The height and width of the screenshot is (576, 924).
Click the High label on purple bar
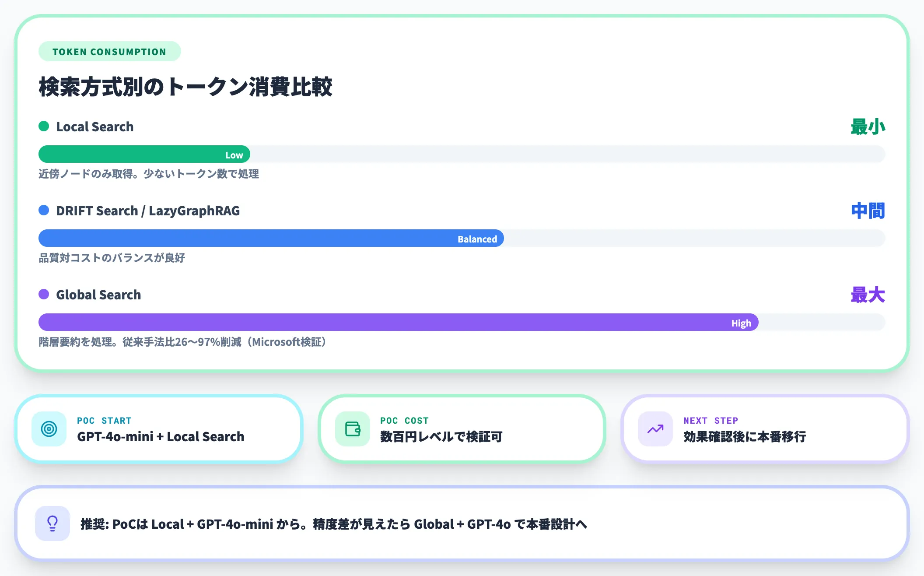[741, 323]
